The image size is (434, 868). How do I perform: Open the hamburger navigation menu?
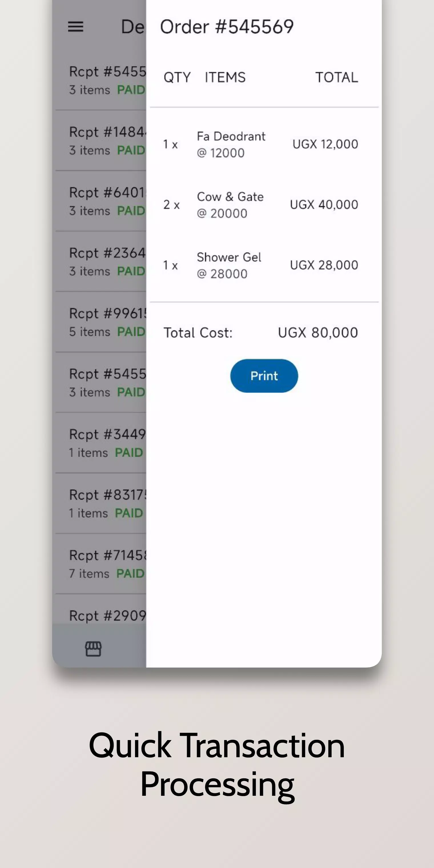(75, 27)
